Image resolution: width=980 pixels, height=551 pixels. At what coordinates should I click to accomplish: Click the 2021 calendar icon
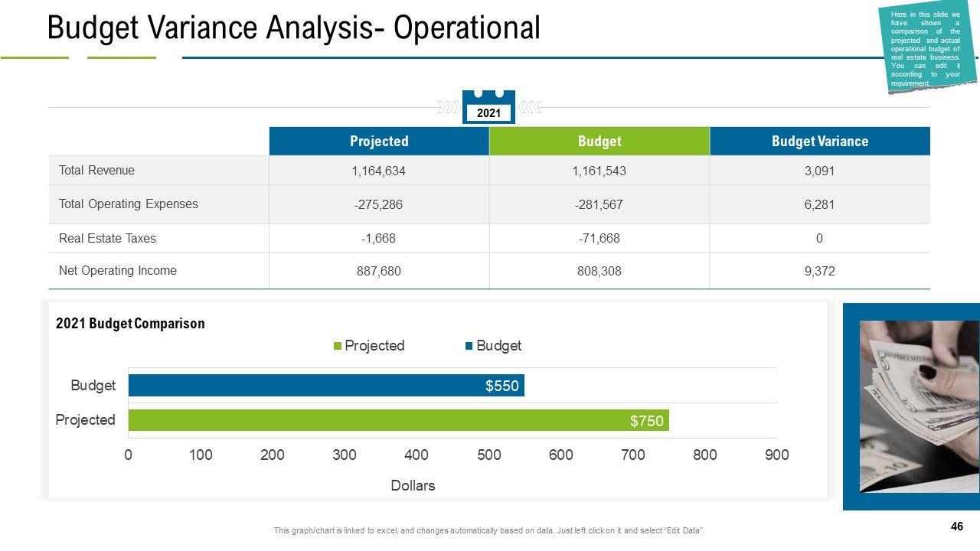pyautogui.click(x=488, y=107)
